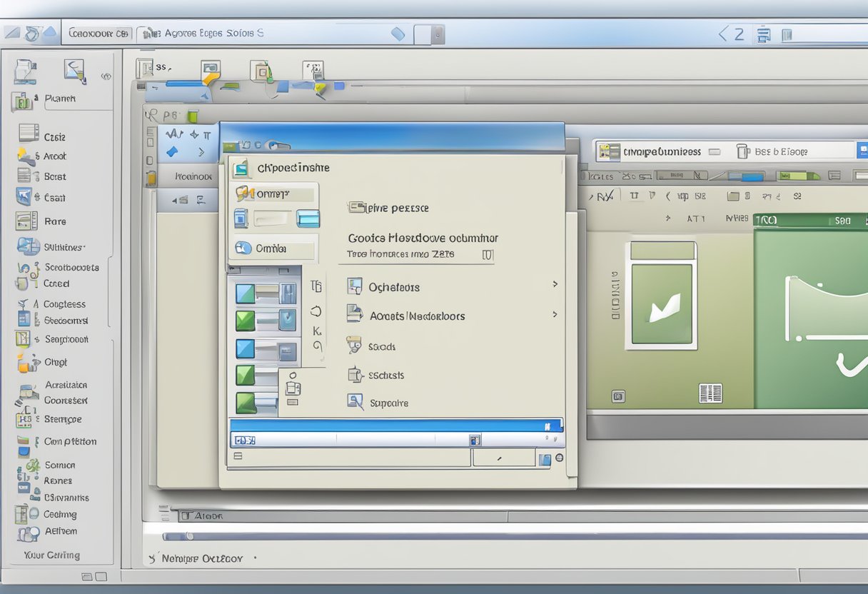Expand the Ochelaors submenu chevron
This screenshot has width=868, height=594.
(x=555, y=283)
